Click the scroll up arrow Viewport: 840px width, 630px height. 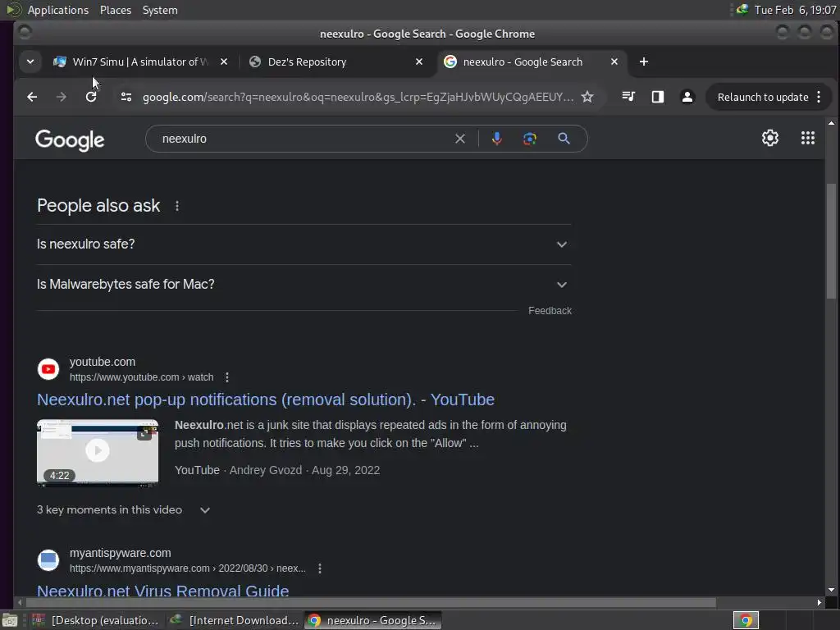pyautogui.click(x=831, y=124)
